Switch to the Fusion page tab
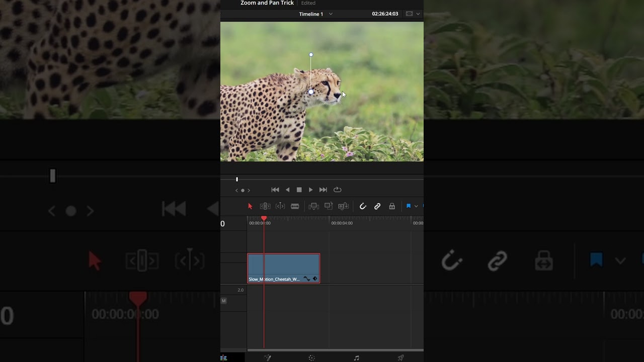The image size is (644, 362). click(268, 358)
